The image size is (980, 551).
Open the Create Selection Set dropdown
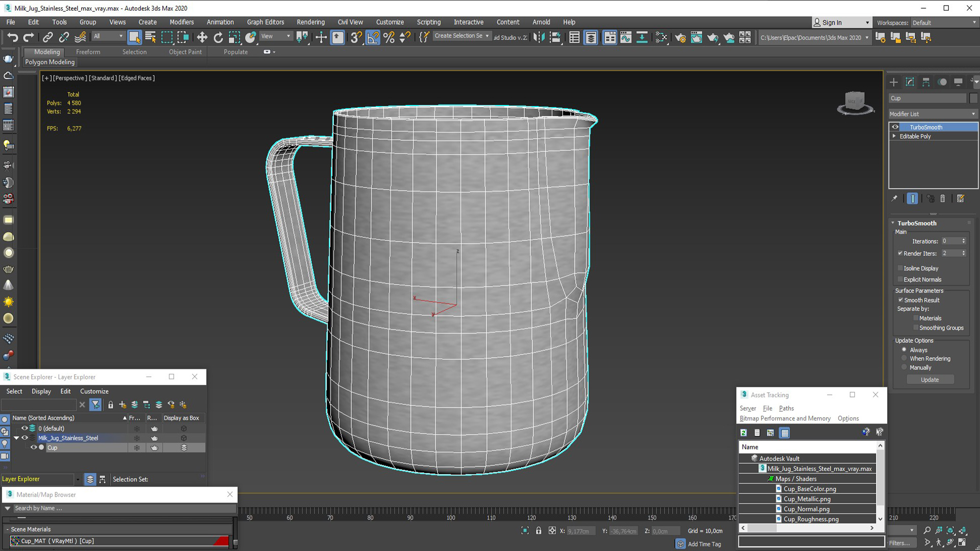(x=462, y=36)
